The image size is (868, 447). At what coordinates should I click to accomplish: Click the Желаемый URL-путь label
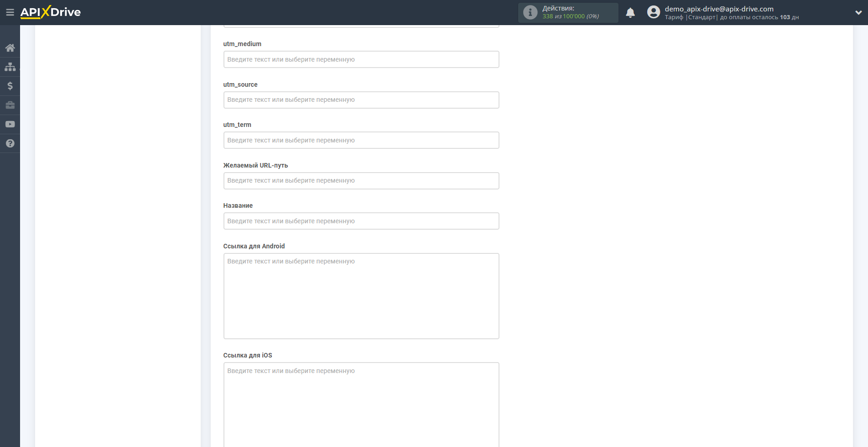(255, 165)
